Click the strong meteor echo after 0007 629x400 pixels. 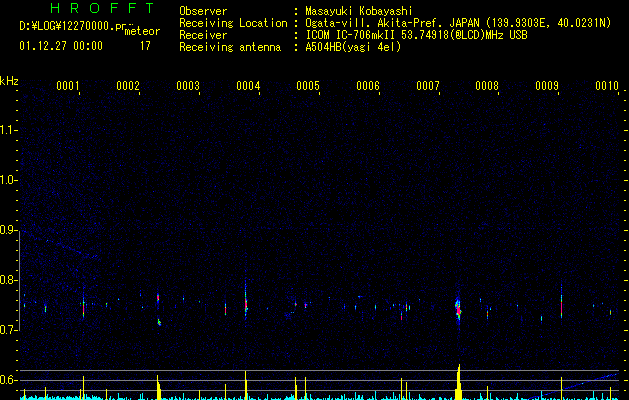[459, 309]
